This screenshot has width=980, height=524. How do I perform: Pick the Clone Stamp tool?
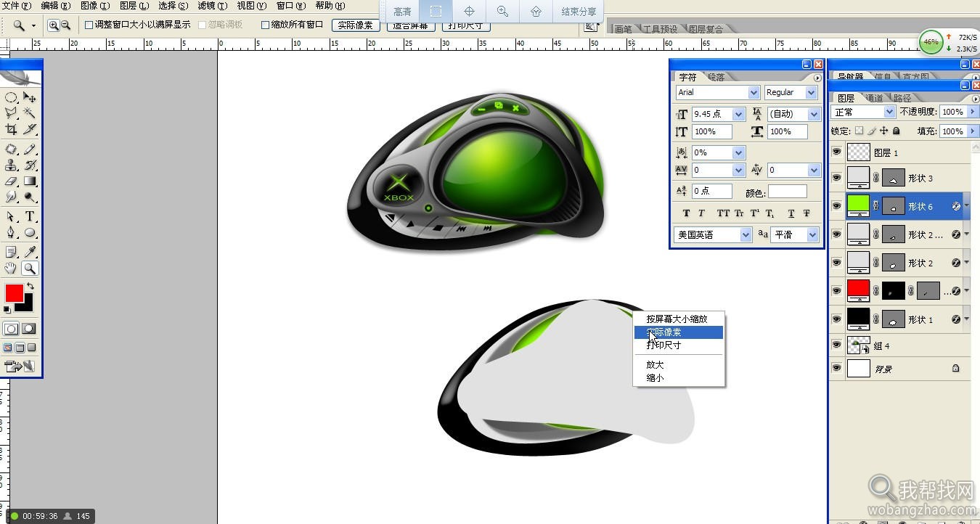[12, 165]
